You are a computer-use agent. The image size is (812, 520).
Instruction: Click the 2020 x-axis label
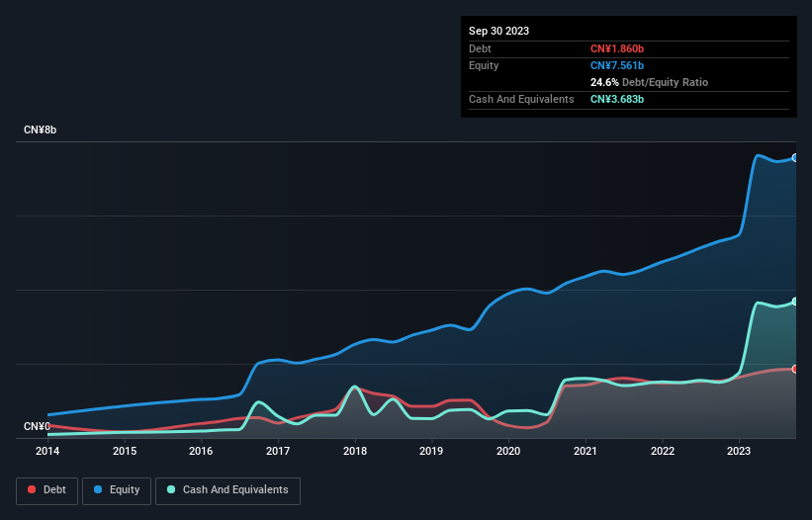(508, 451)
